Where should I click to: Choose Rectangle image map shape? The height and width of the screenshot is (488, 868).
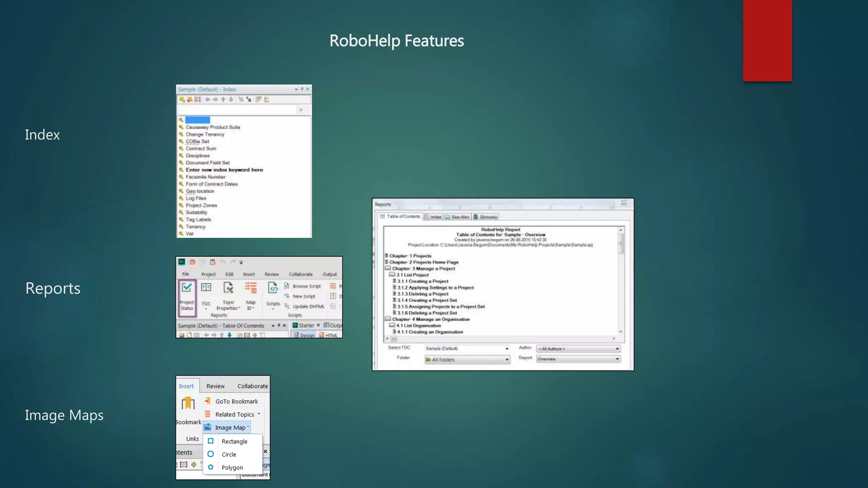coord(233,441)
